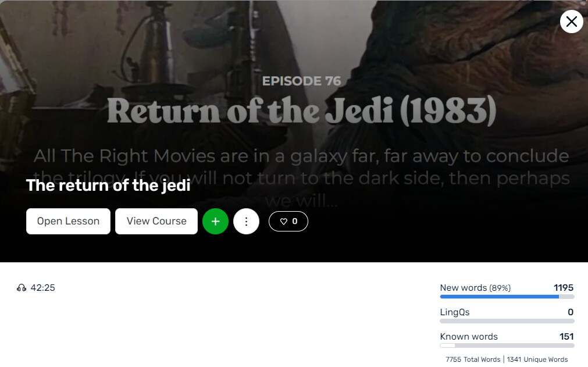
Task: Add lesson with the green plus icon
Action: pyautogui.click(x=215, y=221)
